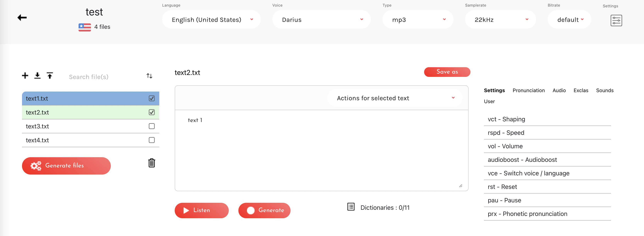Switch to the Audio tab
Image resolution: width=644 pixels, height=236 pixels.
pyautogui.click(x=559, y=91)
